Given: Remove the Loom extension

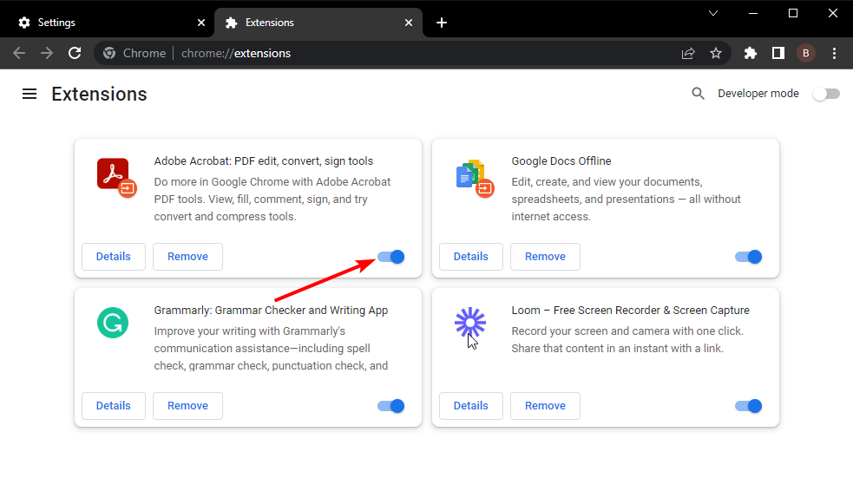Looking at the screenshot, I should click(x=545, y=406).
